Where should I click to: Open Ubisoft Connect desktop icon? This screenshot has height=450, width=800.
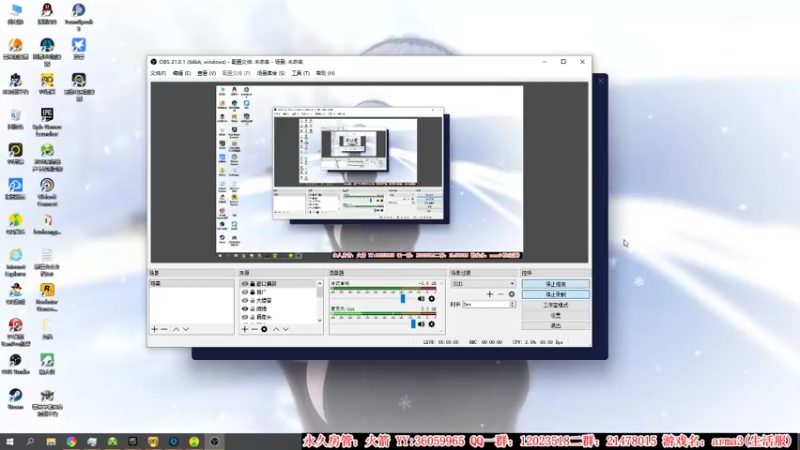47,192
